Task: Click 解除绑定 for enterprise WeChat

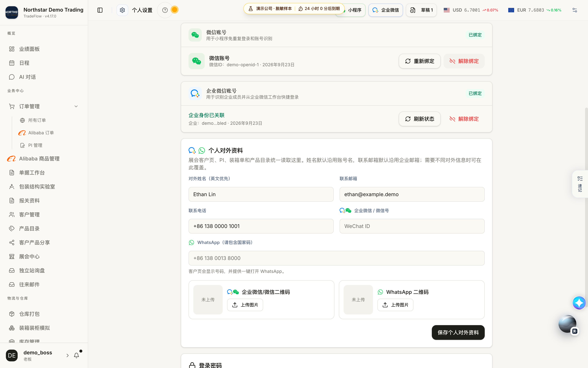Action: [x=464, y=119]
